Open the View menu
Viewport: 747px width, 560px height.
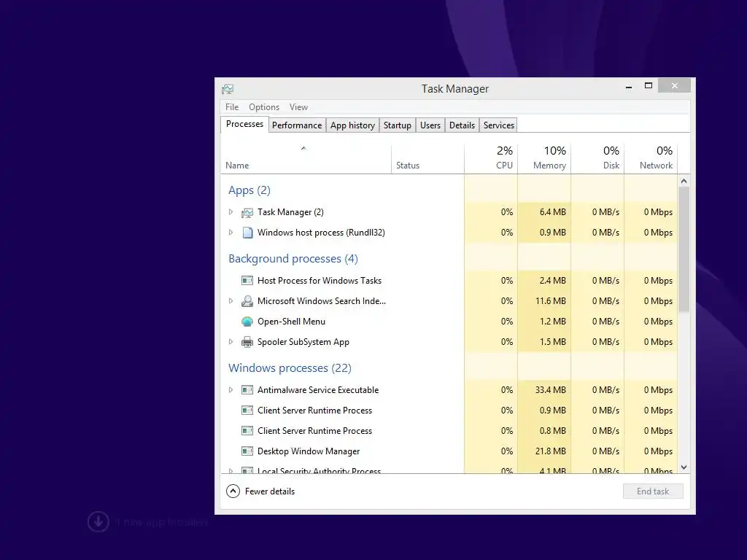tap(298, 107)
